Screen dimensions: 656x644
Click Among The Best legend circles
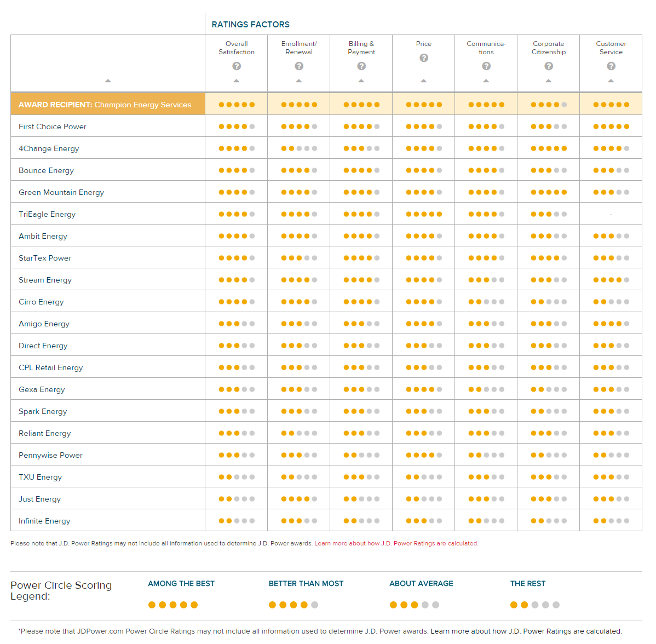[173, 605]
